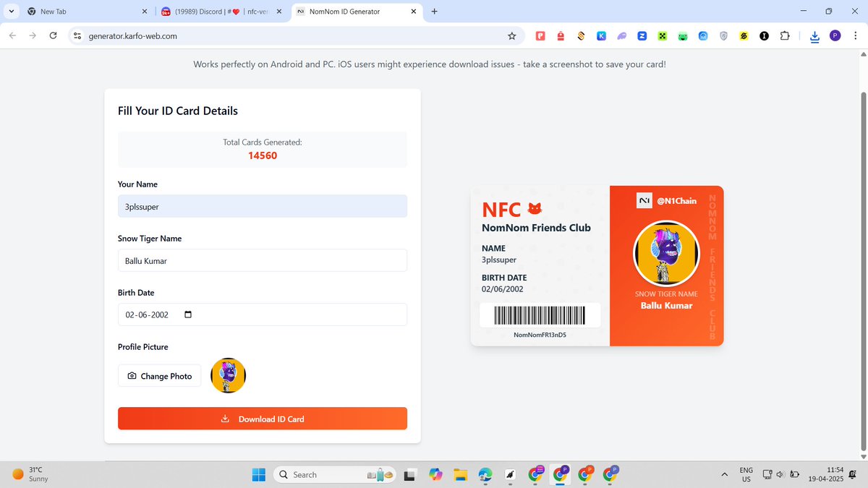The image size is (868, 488).
Task: Open the Windows Start menu
Action: (x=258, y=474)
